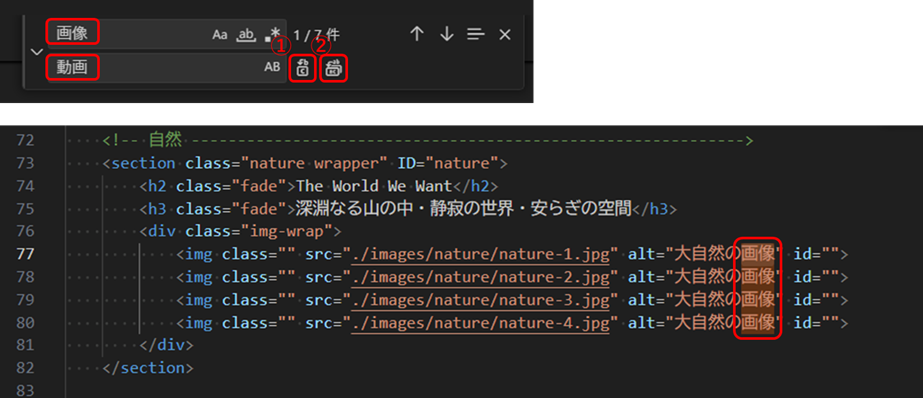923x398 pixels.
Task: Click 'The World We Want' heading text
Action: click(374, 186)
